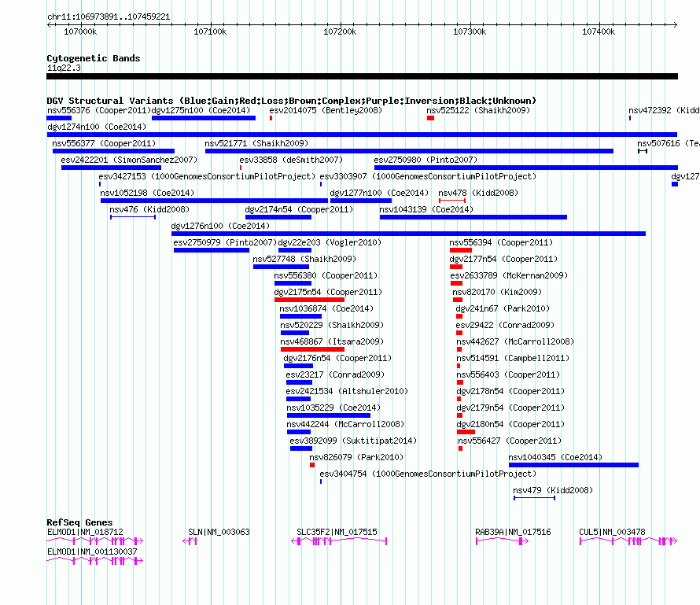Select the nsv521771 (Shaikh2009) blue gain bar
Viewport: 700px width, 605px height.
pos(409,151)
